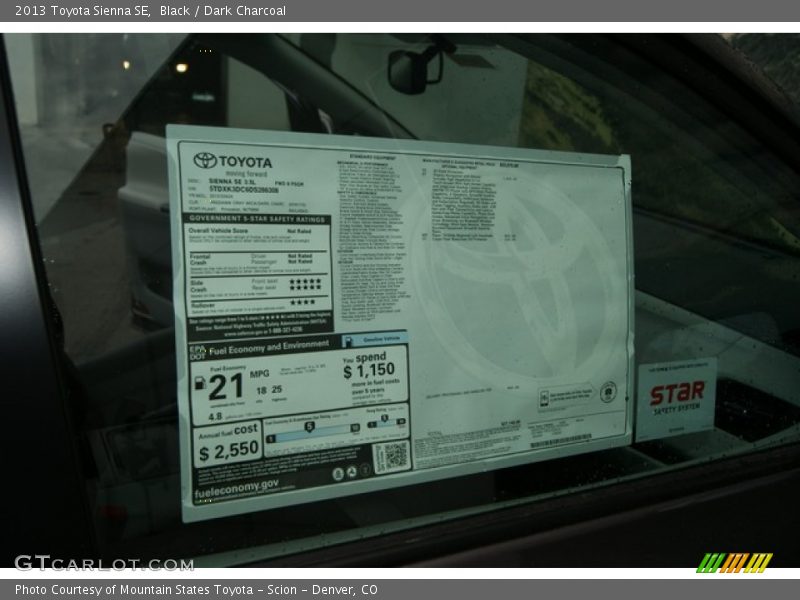Click the green GTCarlot logo bottom right
800x600 pixels.
[x=733, y=565]
